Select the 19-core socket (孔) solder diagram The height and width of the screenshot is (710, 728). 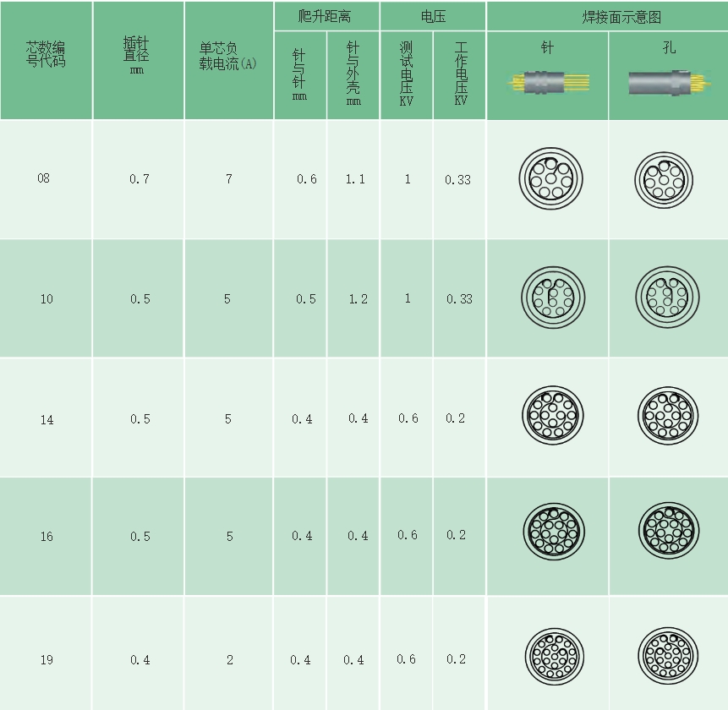(668, 657)
